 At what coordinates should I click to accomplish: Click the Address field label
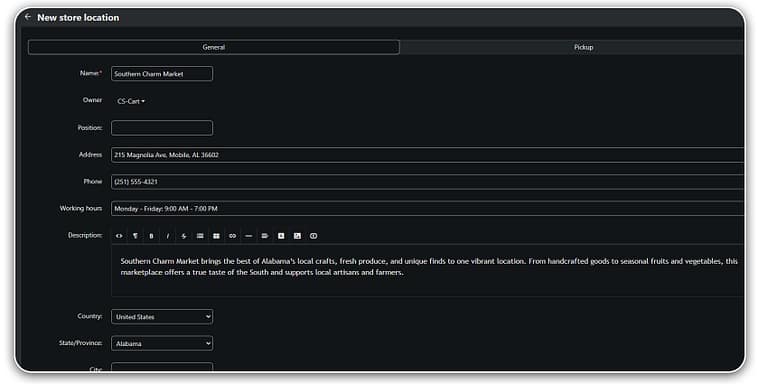click(x=91, y=154)
